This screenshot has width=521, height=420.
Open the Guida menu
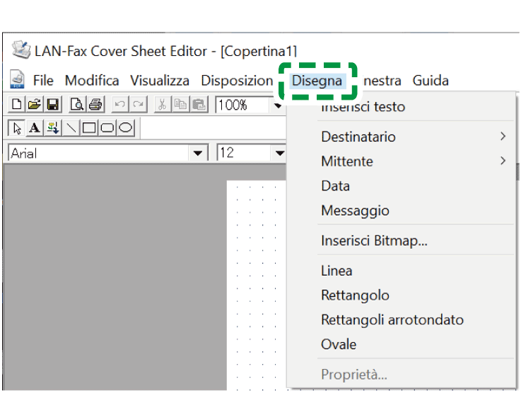click(431, 81)
